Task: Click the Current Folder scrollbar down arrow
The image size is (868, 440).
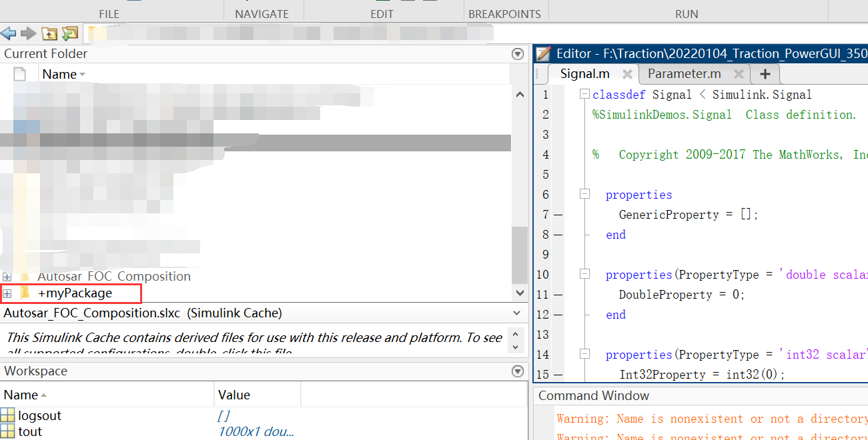Action: (x=520, y=293)
